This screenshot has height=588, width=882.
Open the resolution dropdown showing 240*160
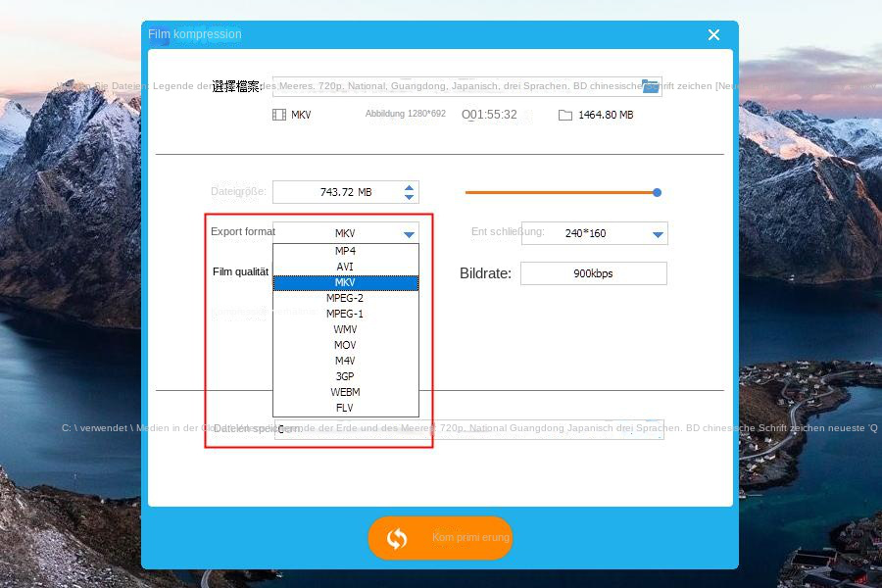(x=595, y=233)
